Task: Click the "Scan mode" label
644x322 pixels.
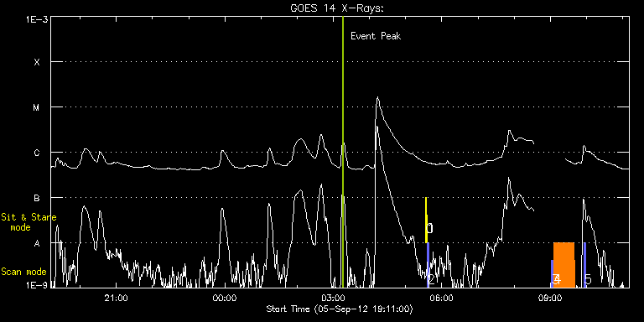Action: point(23,272)
